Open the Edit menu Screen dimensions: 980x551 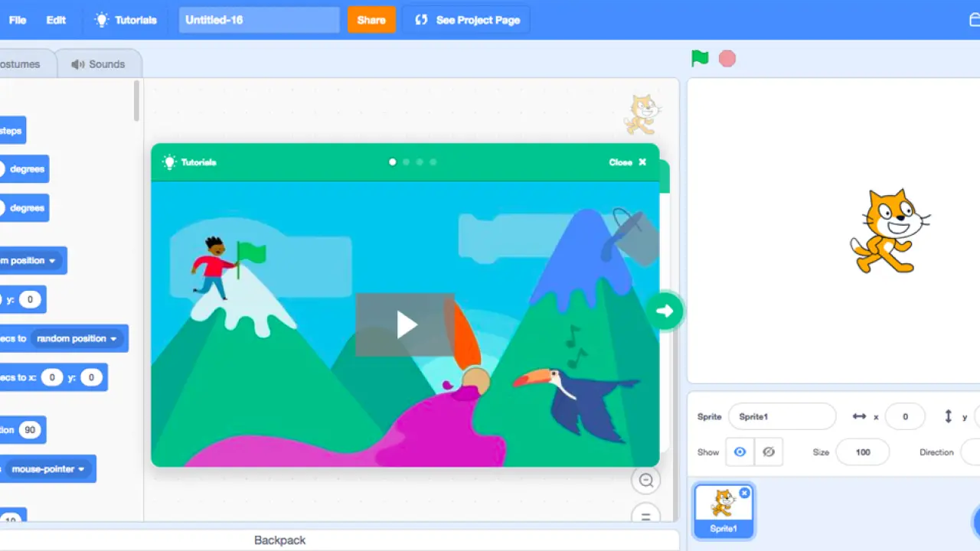point(56,20)
